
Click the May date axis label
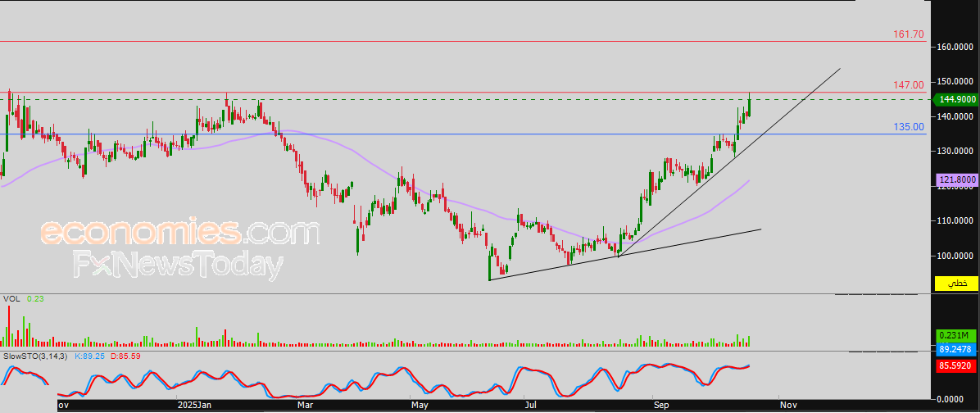(x=420, y=406)
